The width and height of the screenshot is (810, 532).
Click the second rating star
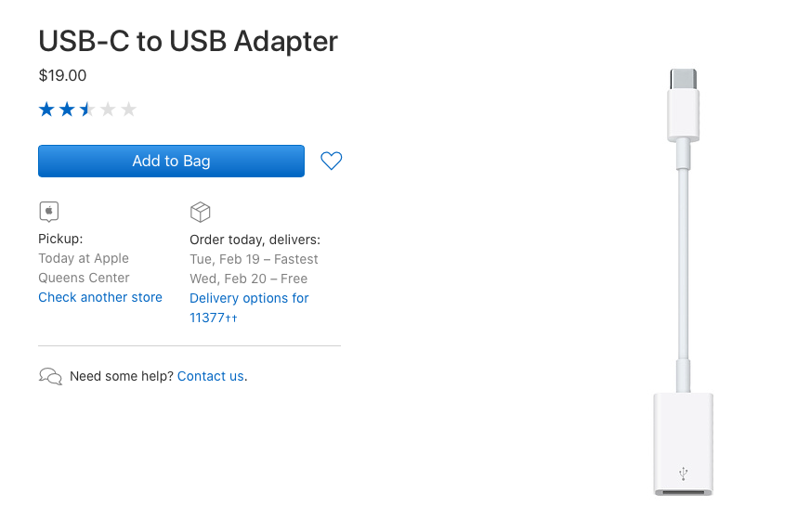click(x=67, y=110)
